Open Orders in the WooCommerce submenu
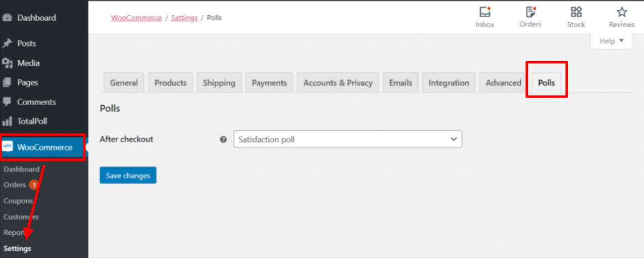 pos(15,185)
